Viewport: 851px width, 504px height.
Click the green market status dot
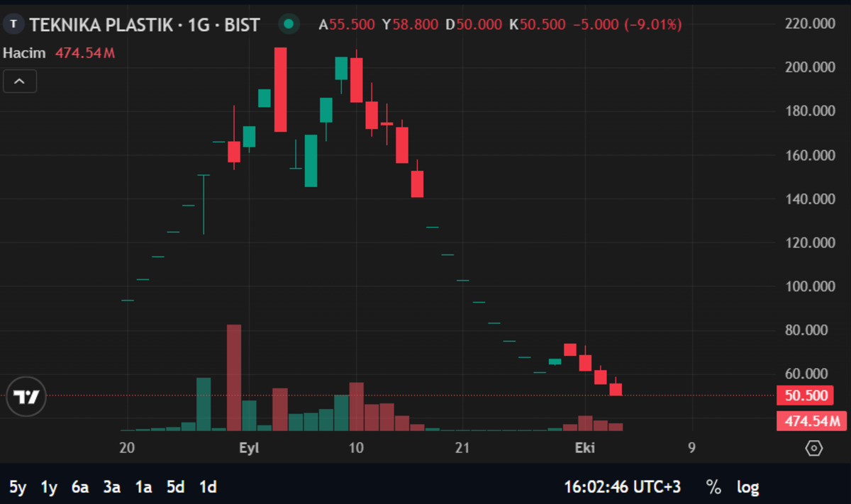288,24
